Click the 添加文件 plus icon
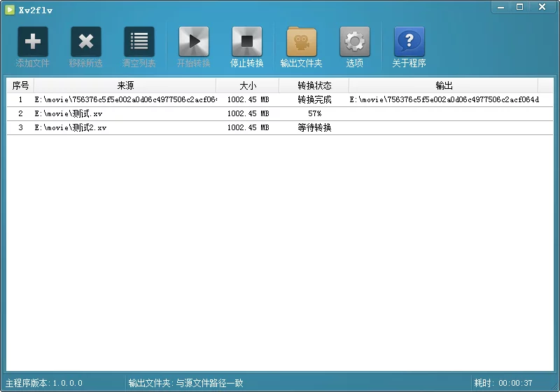Viewport: 560px width, 392px height. pyautogui.click(x=32, y=41)
